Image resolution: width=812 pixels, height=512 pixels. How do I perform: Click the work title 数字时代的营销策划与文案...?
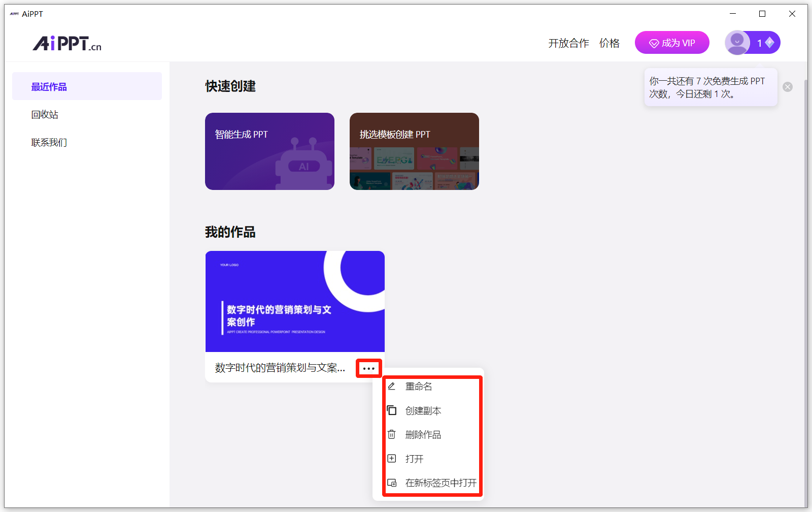280,368
